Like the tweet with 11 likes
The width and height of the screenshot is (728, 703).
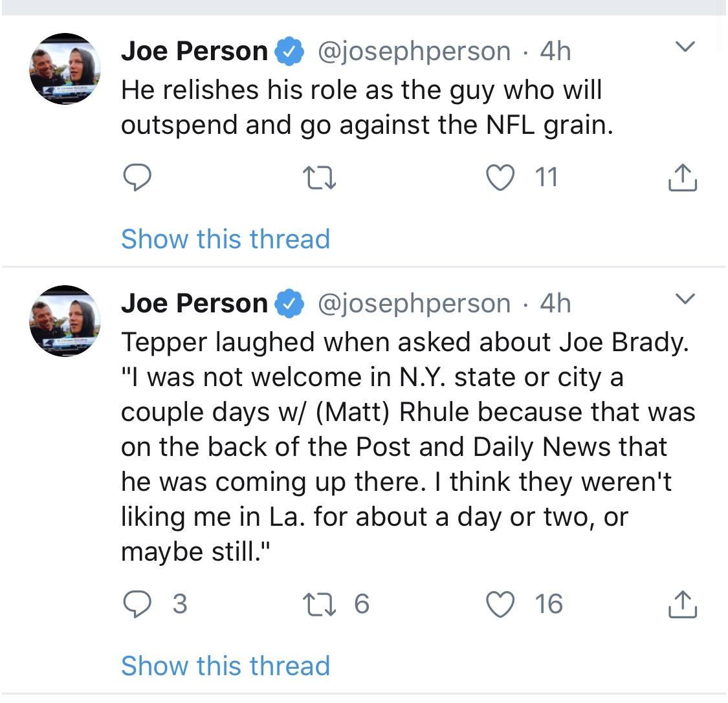click(500, 177)
